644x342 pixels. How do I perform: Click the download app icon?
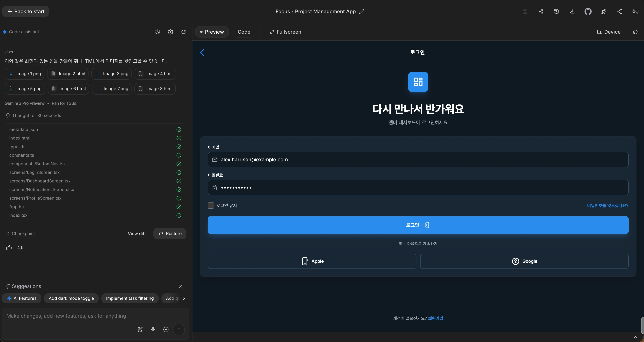click(572, 11)
